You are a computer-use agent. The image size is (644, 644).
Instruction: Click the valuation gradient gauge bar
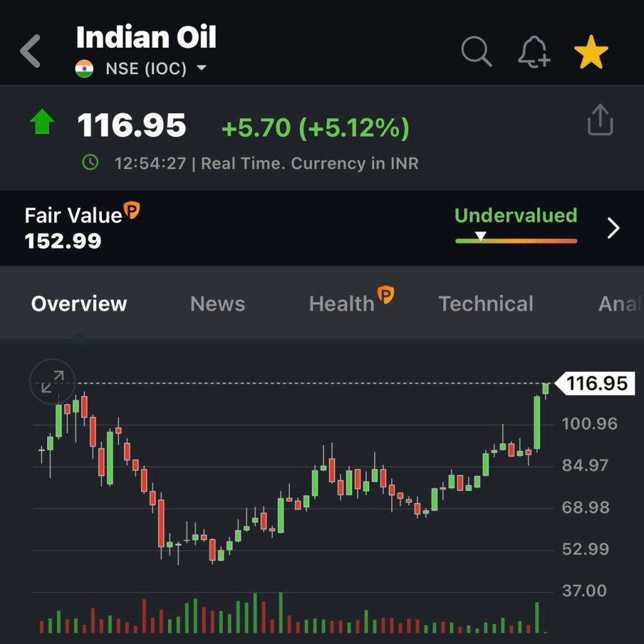(x=516, y=240)
